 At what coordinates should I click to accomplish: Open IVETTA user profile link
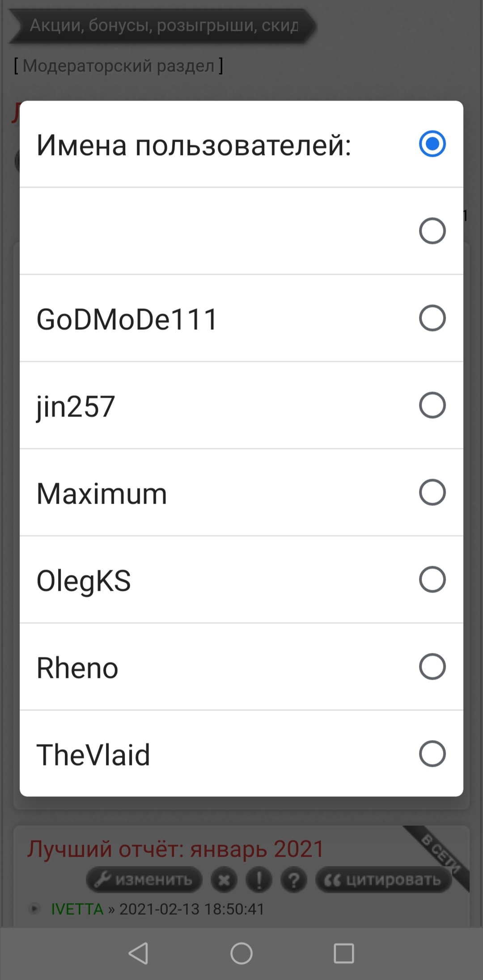click(x=77, y=909)
